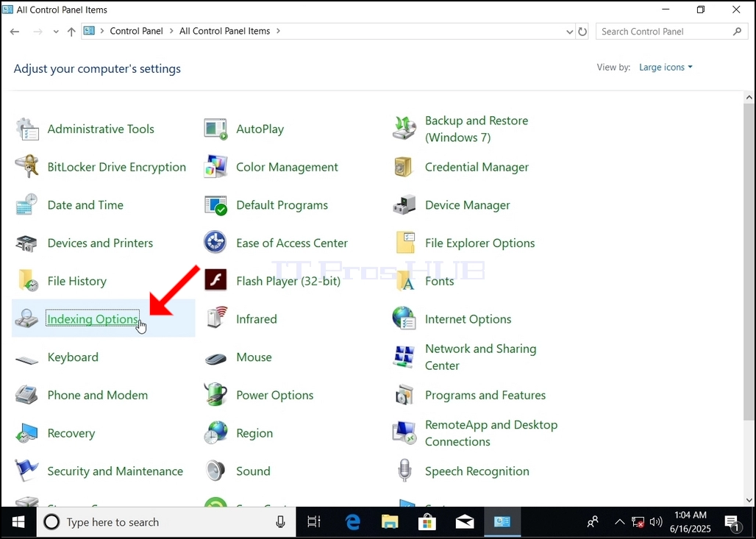The height and width of the screenshot is (539, 756).
Task: Open the Internet Options globe icon
Action: click(x=404, y=318)
